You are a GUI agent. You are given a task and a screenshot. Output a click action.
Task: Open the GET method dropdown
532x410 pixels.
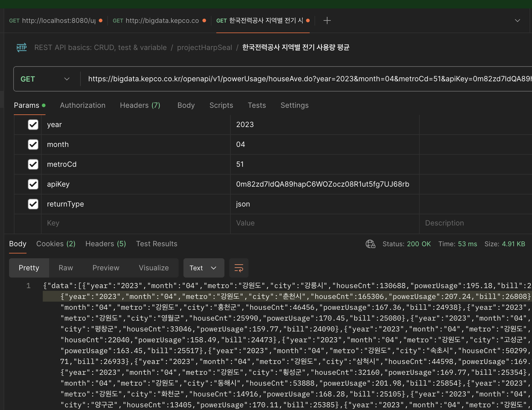click(45, 79)
